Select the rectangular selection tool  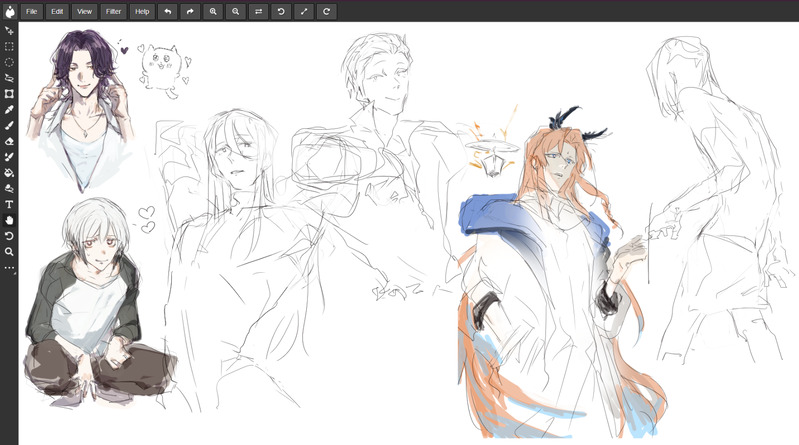(x=9, y=46)
